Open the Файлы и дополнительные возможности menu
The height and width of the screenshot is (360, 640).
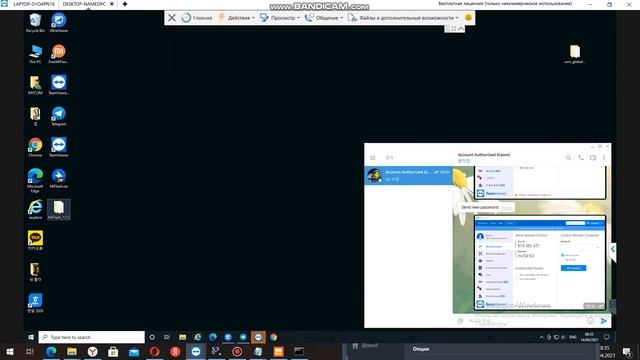coord(403,18)
